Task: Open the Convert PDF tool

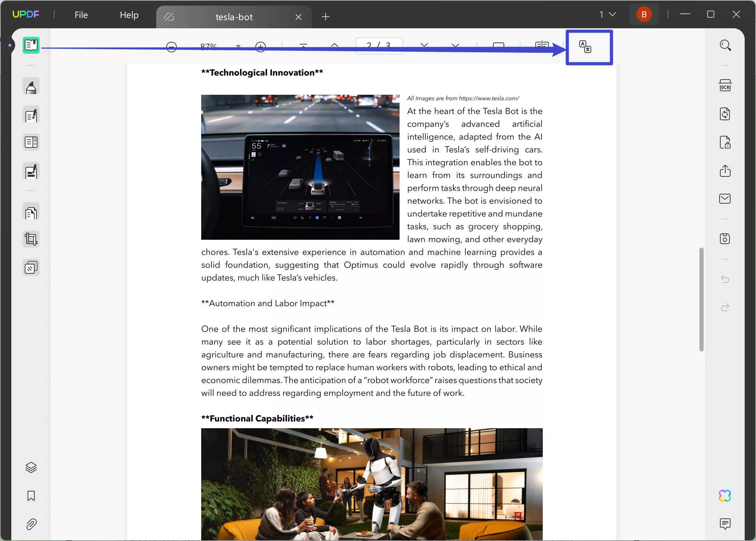Action: point(725,114)
